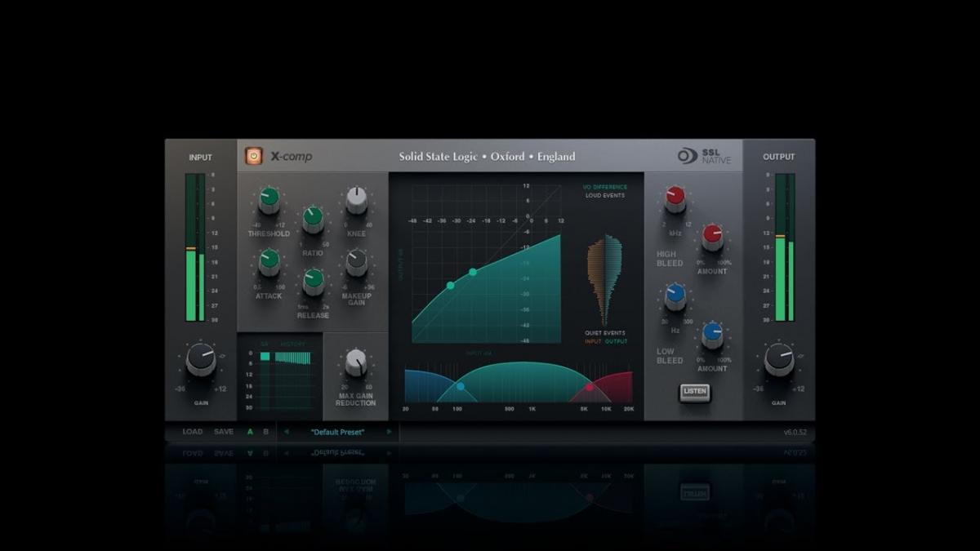Click the green Threshold knob
The image size is (980, 551).
(x=269, y=200)
